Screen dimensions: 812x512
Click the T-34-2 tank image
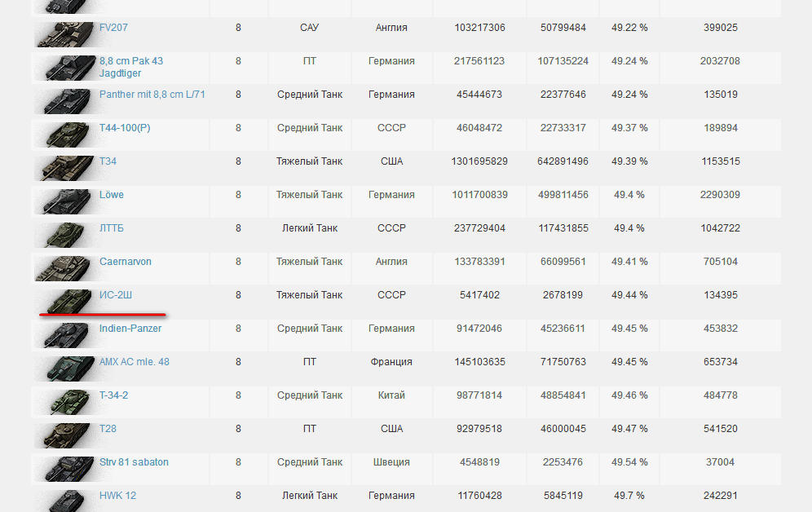click(x=65, y=402)
